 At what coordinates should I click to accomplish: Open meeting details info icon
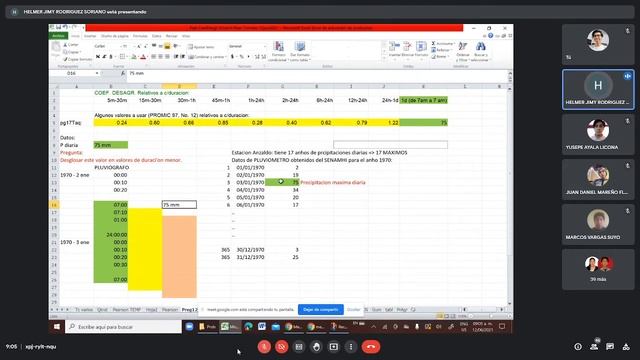(x=578, y=347)
